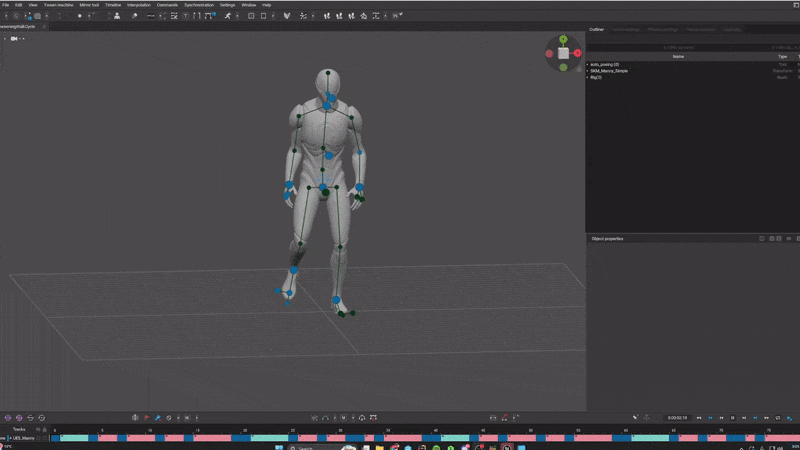800x450 pixels.
Task: Click the center cube of view gizmo
Action: tap(563, 53)
